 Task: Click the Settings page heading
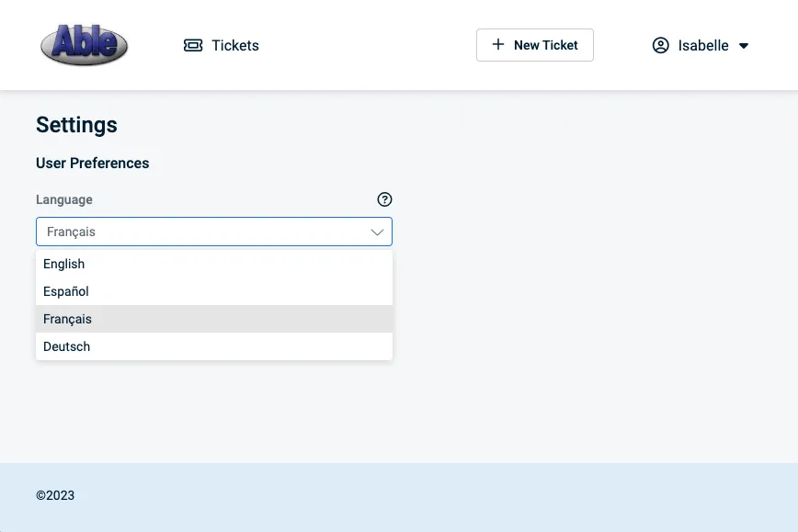coord(76,125)
